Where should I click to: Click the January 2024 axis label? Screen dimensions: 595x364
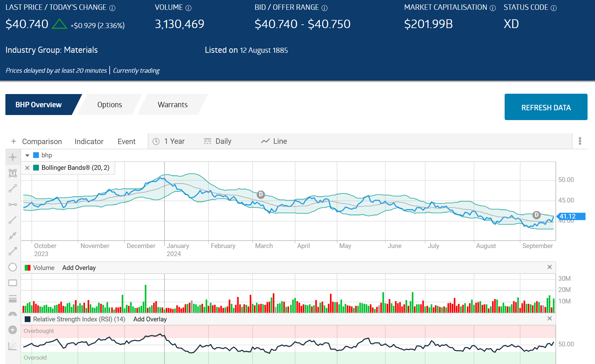178,250
